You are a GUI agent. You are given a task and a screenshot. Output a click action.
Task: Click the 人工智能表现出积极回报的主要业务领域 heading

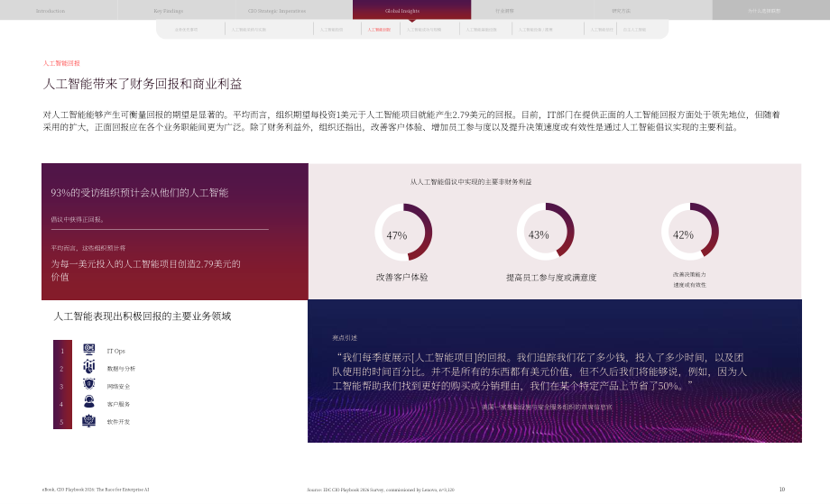click(x=142, y=316)
